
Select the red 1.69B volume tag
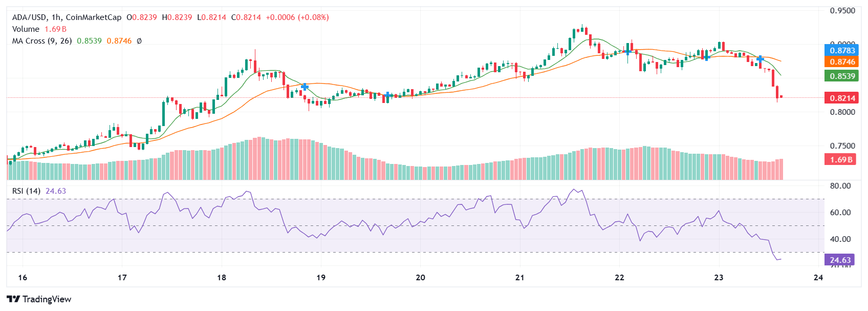point(840,159)
